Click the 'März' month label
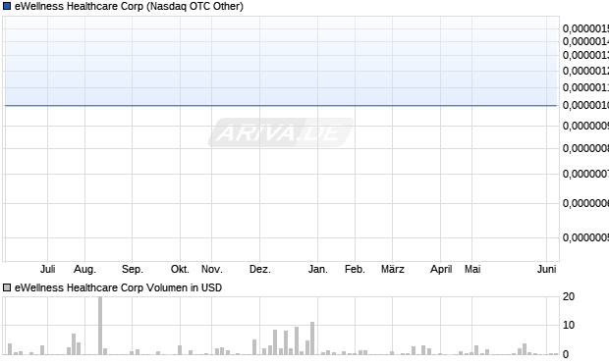This screenshot has height=364, width=609. tap(392, 269)
